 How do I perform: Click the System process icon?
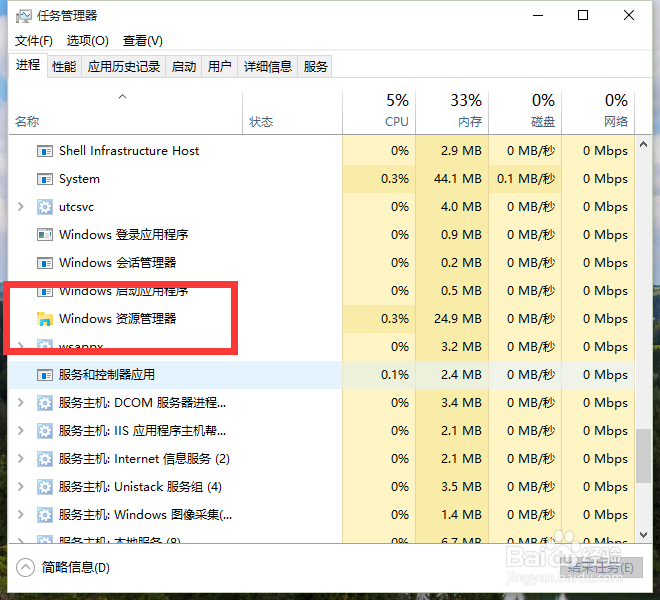coord(45,179)
